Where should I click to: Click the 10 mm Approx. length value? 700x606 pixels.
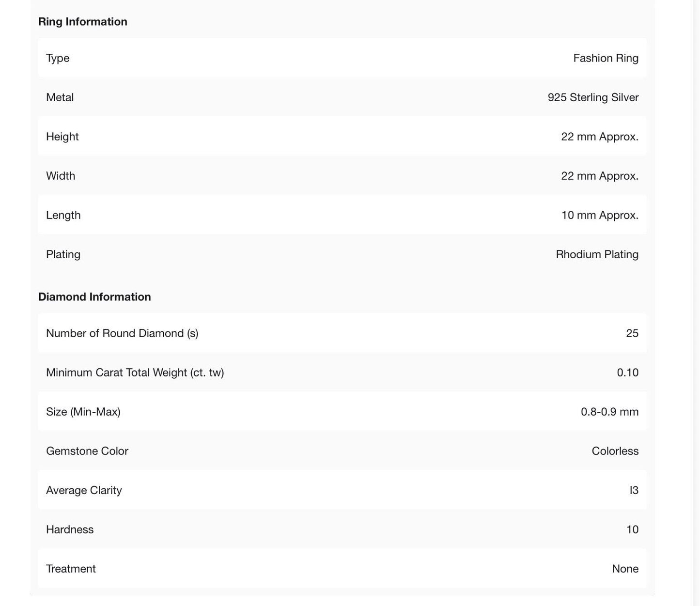point(600,215)
